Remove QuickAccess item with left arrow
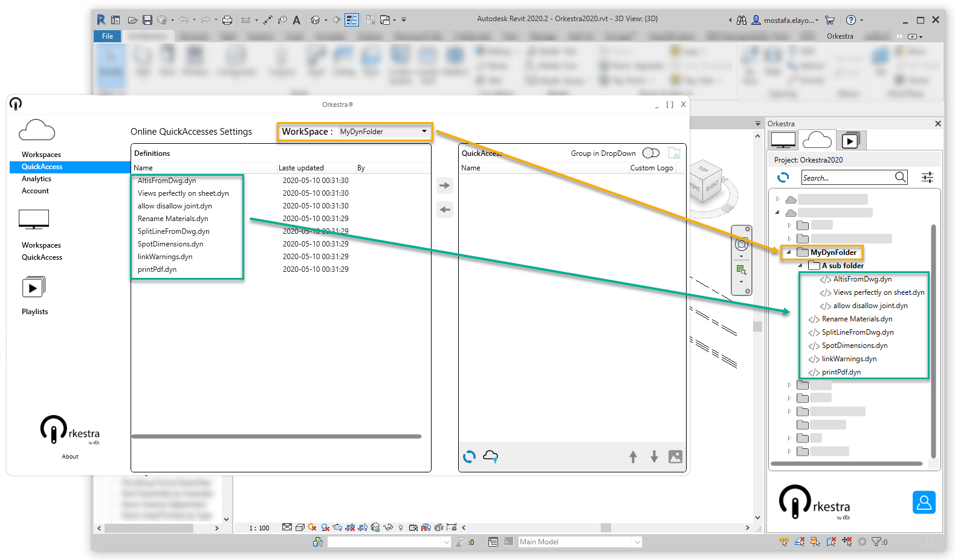 tap(445, 210)
